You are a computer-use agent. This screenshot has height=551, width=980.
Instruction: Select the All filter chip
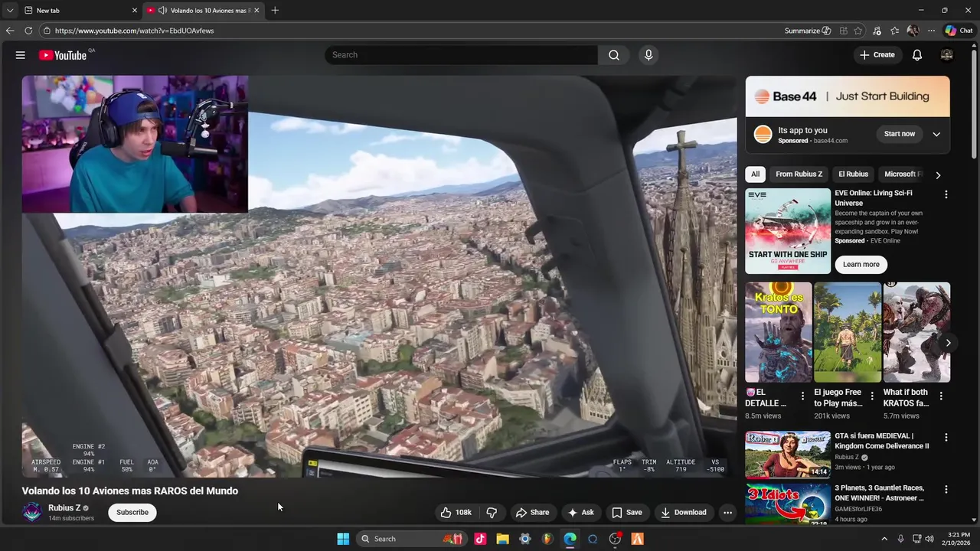click(755, 174)
